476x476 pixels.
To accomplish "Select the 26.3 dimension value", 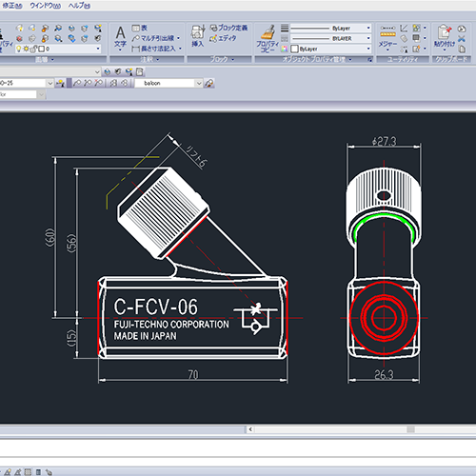I will coord(384,375).
